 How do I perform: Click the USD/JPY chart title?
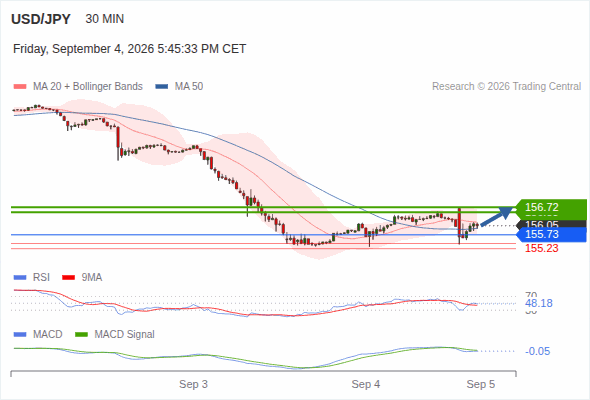point(41,19)
